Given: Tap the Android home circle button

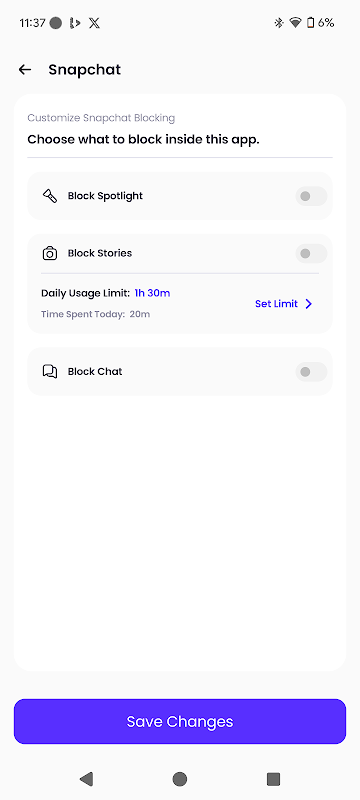Looking at the screenshot, I should [x=179, y=779].
